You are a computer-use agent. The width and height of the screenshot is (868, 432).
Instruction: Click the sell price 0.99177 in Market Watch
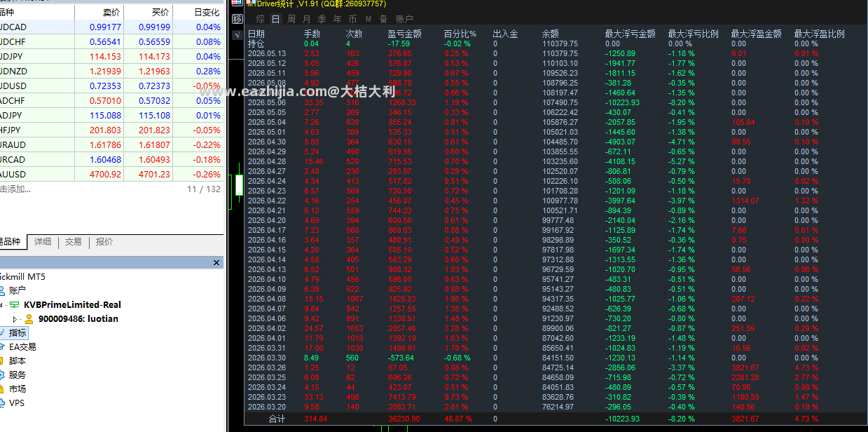(105, 27)
